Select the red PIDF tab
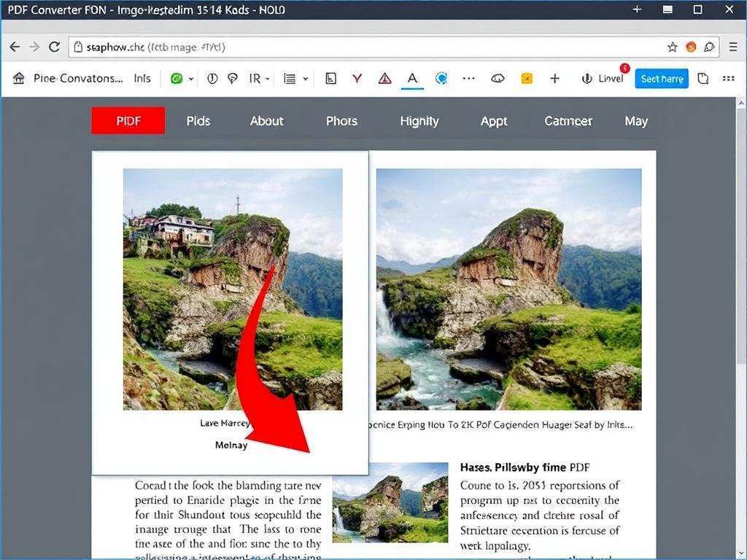 click(128, 120)
